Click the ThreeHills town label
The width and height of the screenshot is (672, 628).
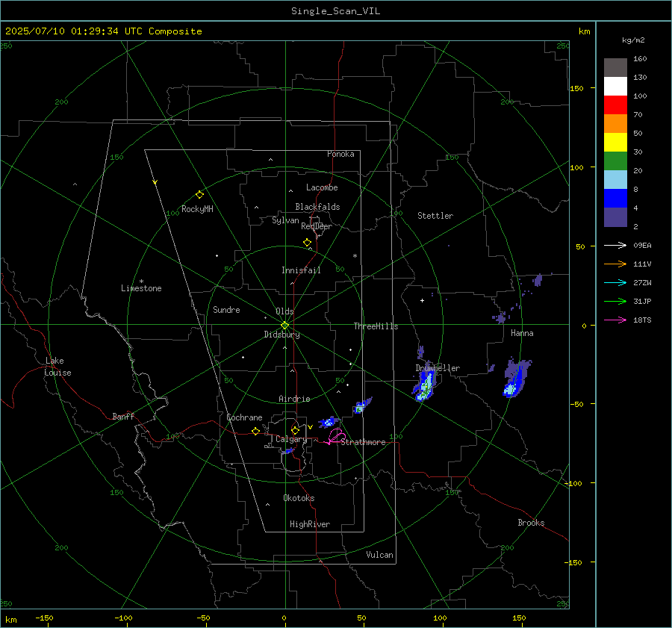coord(376,326)
